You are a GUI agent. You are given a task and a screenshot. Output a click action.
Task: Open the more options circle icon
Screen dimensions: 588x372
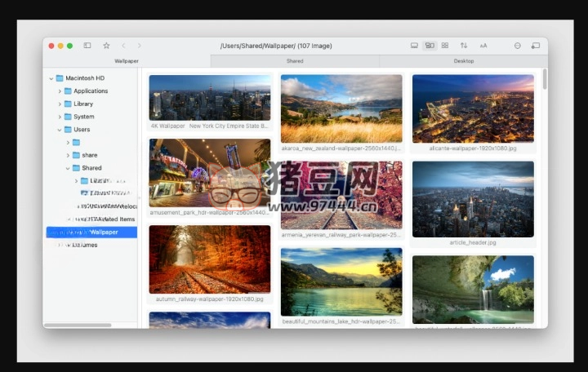[x=517, y=46]
